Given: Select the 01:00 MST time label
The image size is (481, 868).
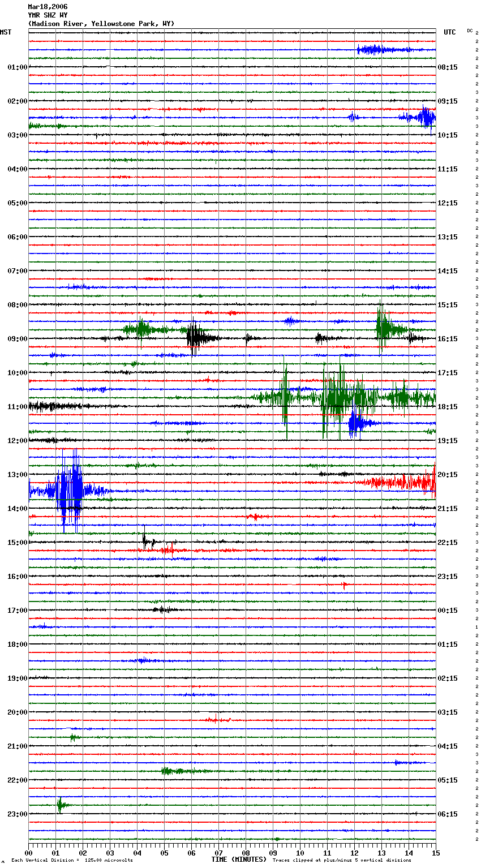Looking at the screenshot, I should click(x=18, y=67).
